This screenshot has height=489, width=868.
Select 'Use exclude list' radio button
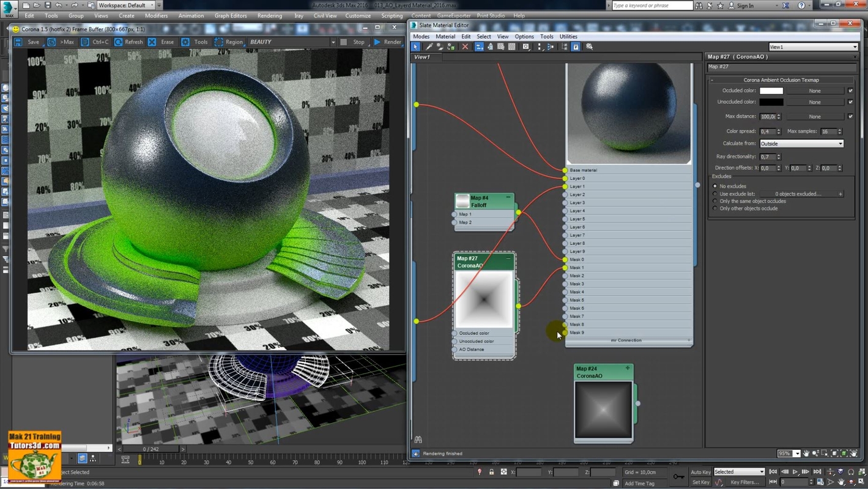[x=715, y=194]
